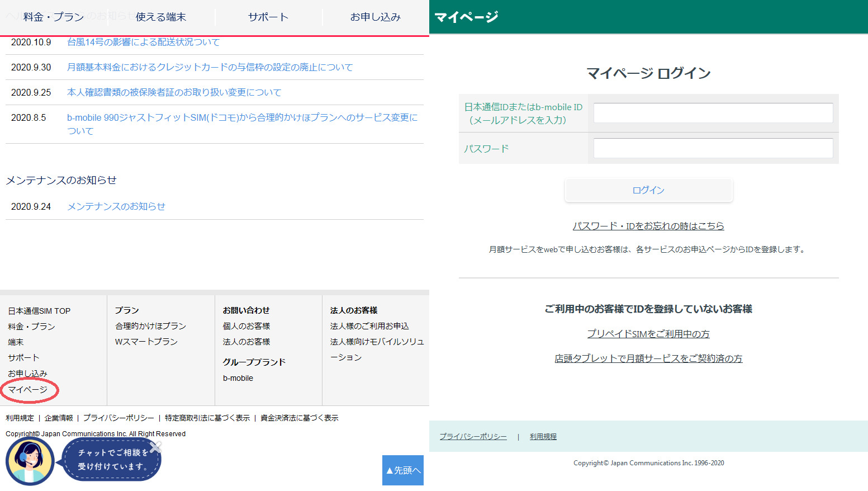Select the サポート navigation tab
This screenshot has height=491, width=868.
click(x=268, y=17)
